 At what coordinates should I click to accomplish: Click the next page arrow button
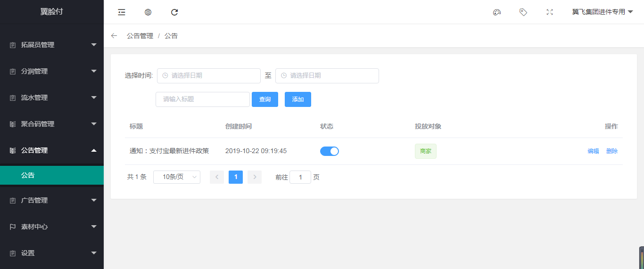coord(255,177)
